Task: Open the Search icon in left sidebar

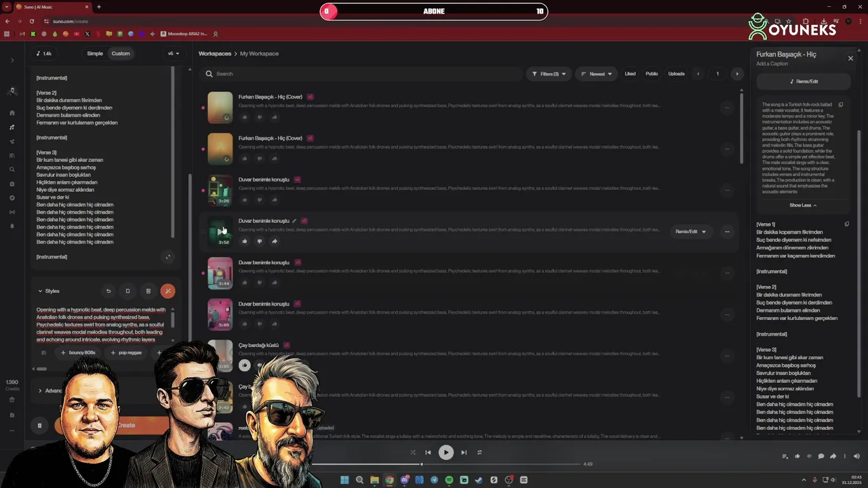Action: (12, 169)
